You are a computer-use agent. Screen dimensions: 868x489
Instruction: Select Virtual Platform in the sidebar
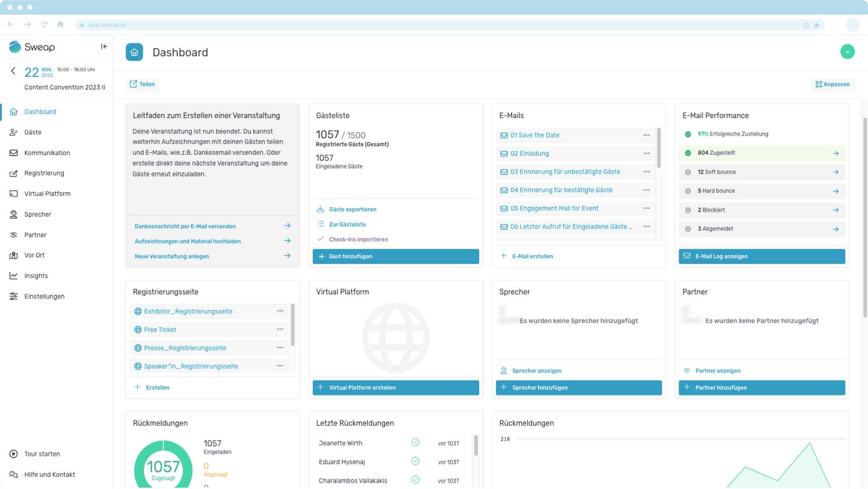coord(47,194)
